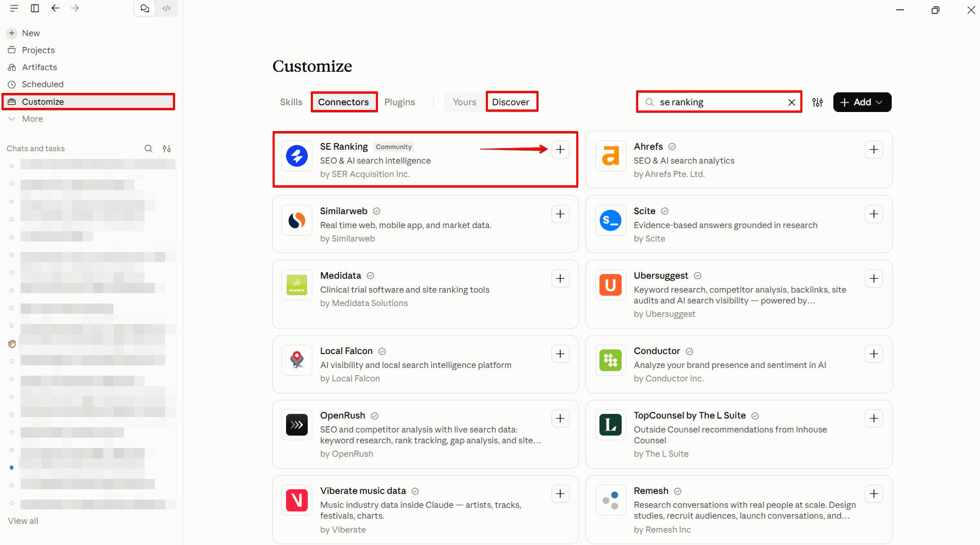Open the SE Ranking logo thumbnail
The width and height of the screenshot is (980, 545).
pos(297,156)
